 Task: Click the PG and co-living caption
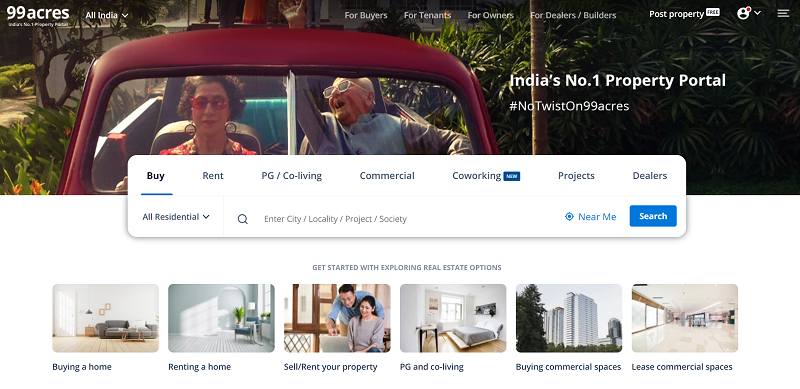pos(432,367)
